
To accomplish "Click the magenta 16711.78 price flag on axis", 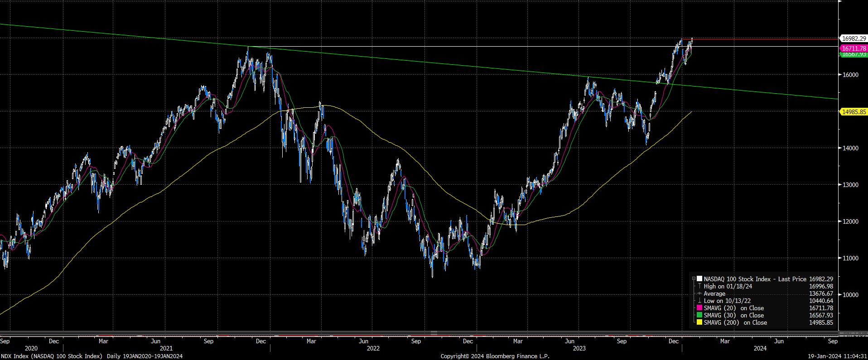I will [x=853, y=48].
